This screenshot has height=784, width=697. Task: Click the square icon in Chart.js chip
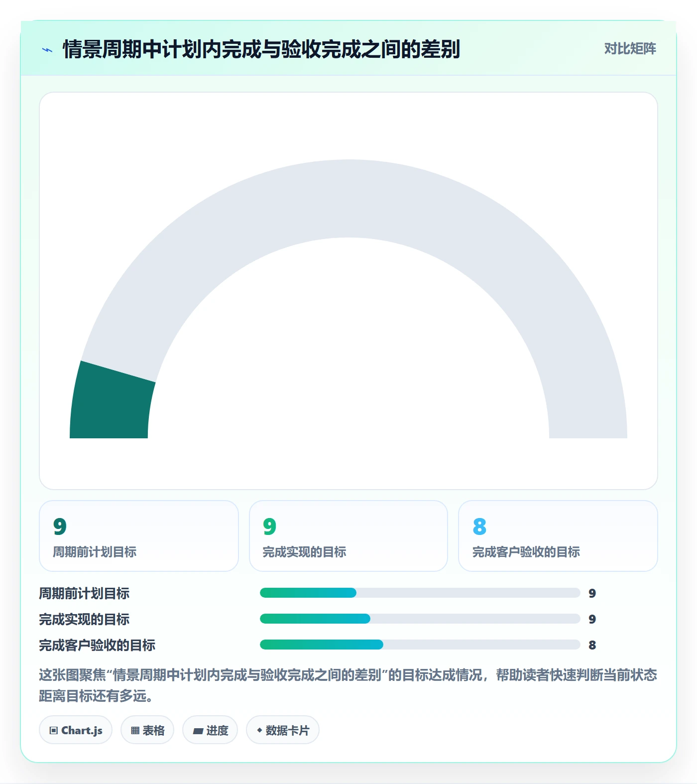tap(54, 731)
